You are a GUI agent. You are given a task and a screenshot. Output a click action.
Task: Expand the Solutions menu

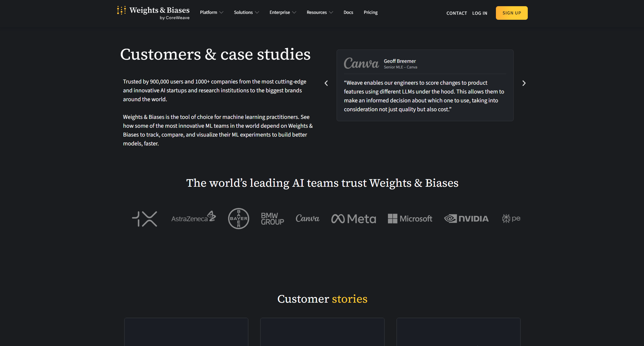tap(246, 12)
